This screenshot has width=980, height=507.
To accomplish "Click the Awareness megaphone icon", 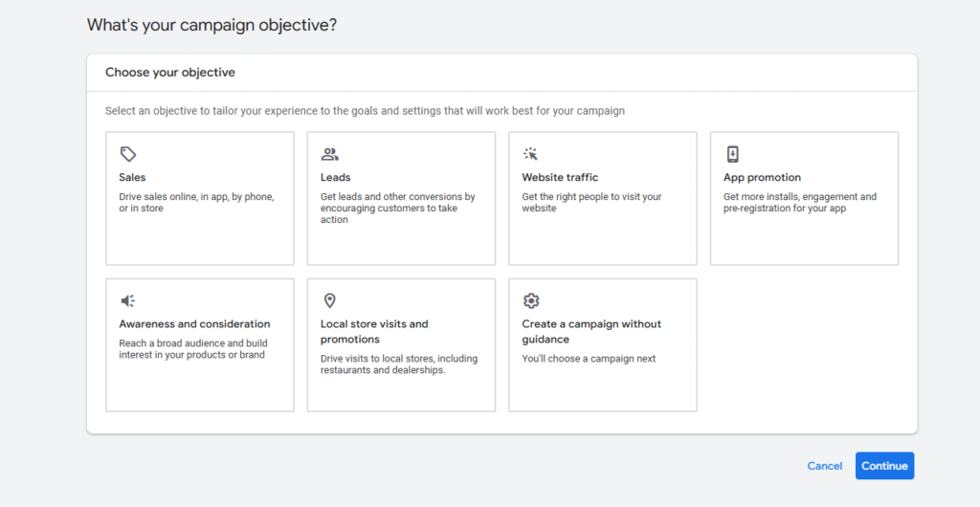I will point(128,301).
